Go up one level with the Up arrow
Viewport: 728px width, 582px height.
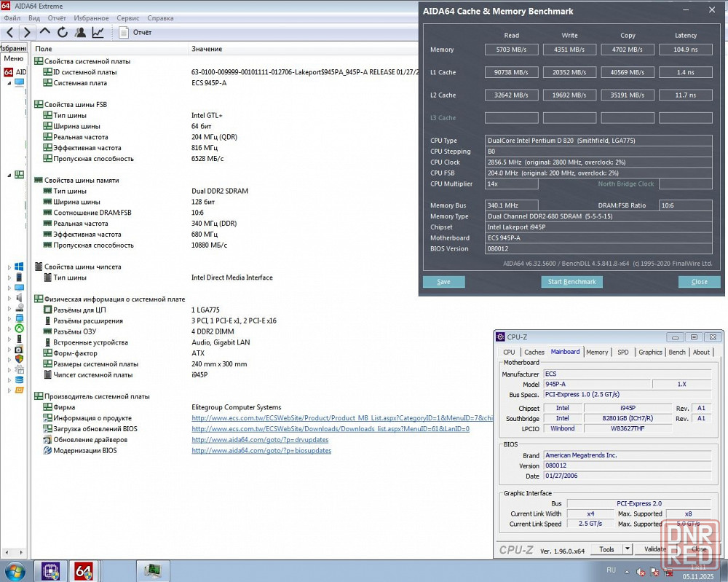[45, 32]
